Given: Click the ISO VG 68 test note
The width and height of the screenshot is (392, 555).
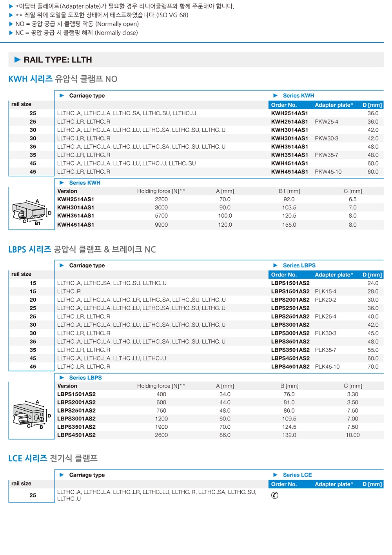Looking at the screenshot, I should [102, 15].
